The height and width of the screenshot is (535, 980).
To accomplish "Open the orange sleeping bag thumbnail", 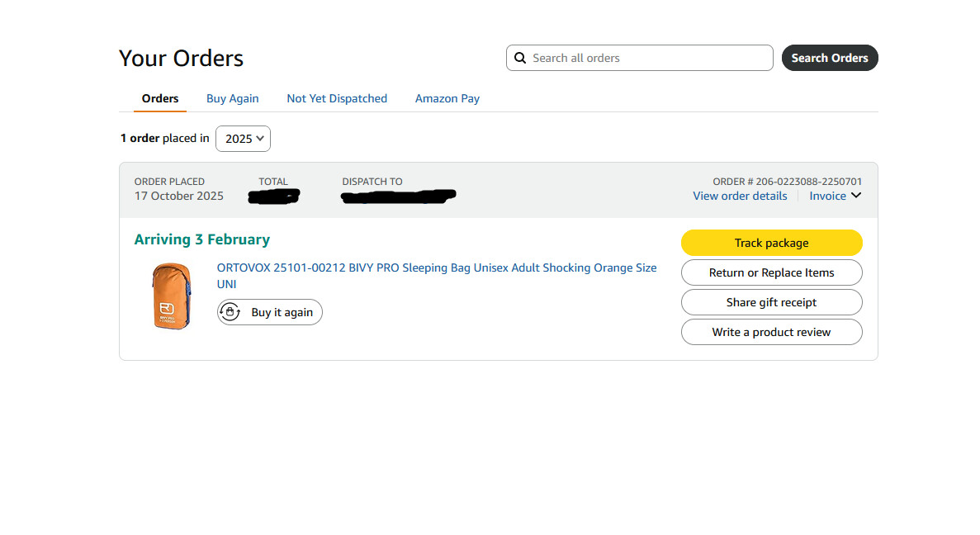I will (x=172, y=296).
